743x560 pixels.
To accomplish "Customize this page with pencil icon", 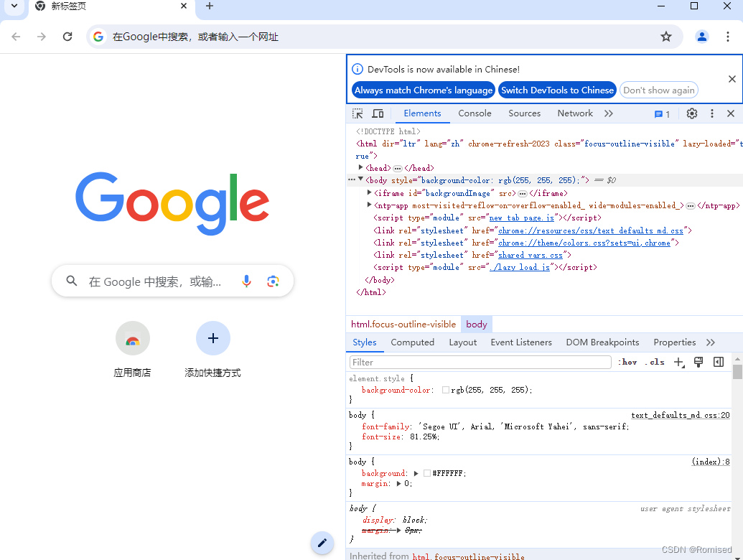I will click(x=322, y=543).
